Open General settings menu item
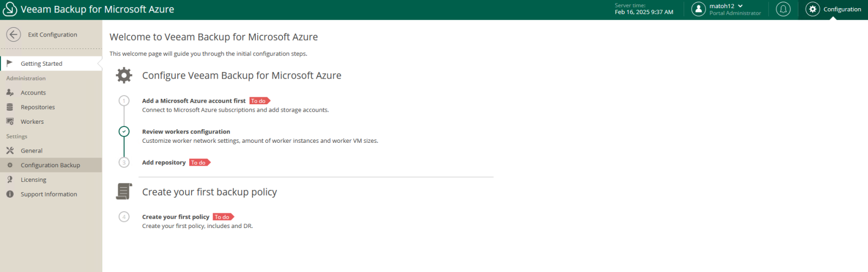 (31, 151)
